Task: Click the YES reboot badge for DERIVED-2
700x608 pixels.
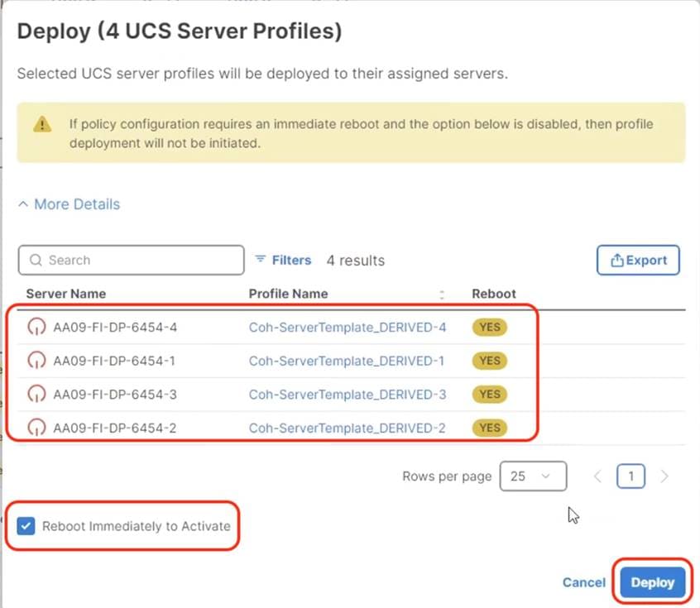Action: click(x=489, y=428)
